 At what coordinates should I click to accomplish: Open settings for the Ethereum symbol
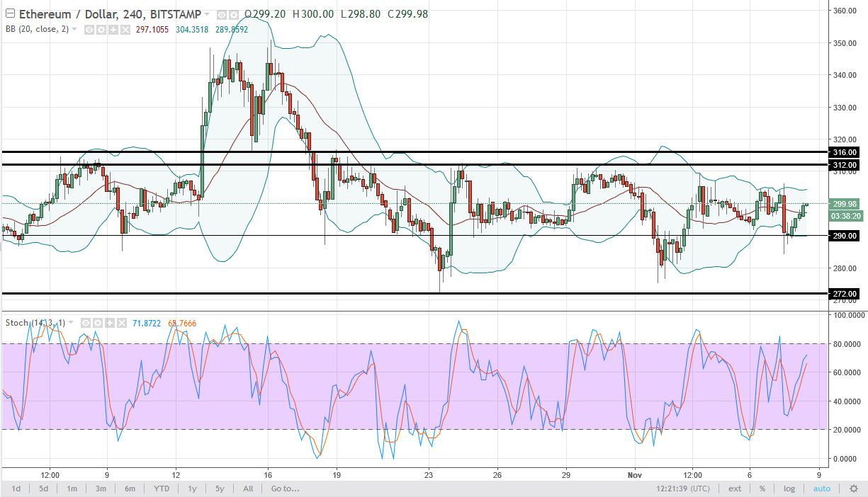234,15
